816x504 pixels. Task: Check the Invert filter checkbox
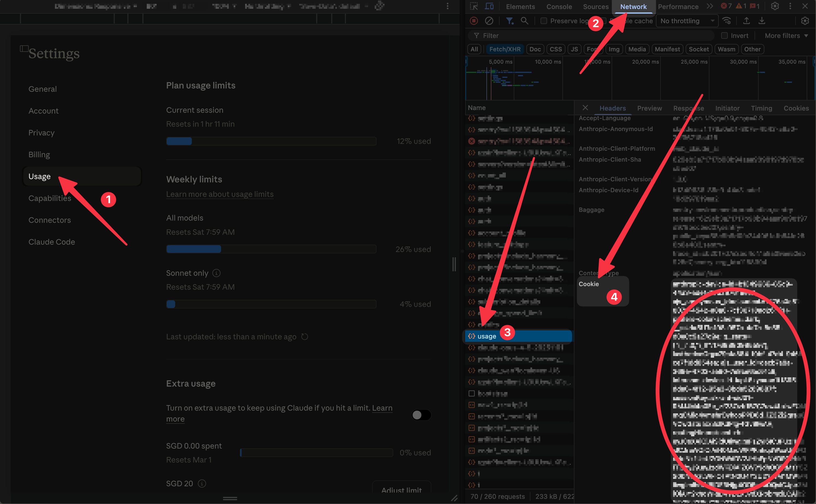724,35
